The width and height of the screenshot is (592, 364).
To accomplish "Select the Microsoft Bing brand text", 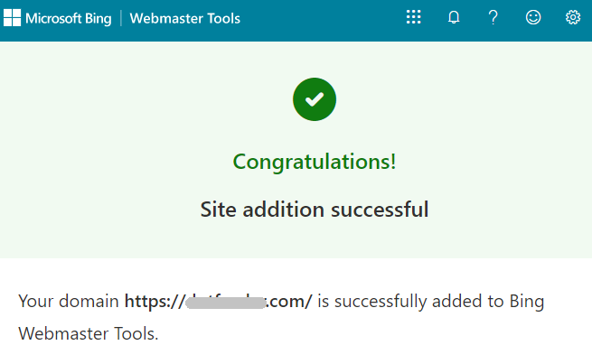I will (x=69, y=18).
